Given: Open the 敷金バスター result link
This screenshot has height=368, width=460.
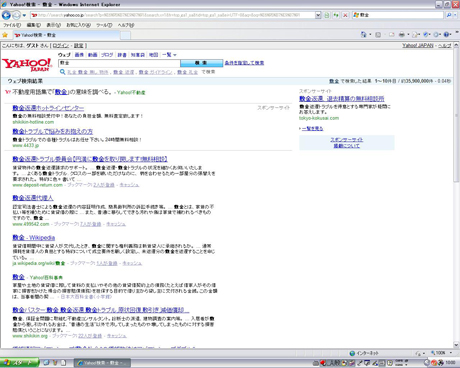Looking at the screenshot, I should [x=101, y=310].
